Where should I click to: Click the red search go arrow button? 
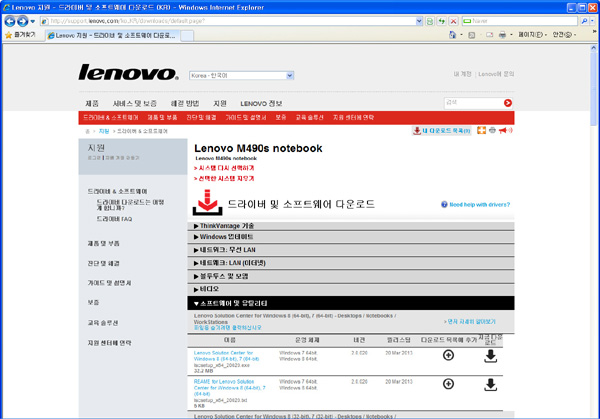pyautogui.click(x=508, y=103)
